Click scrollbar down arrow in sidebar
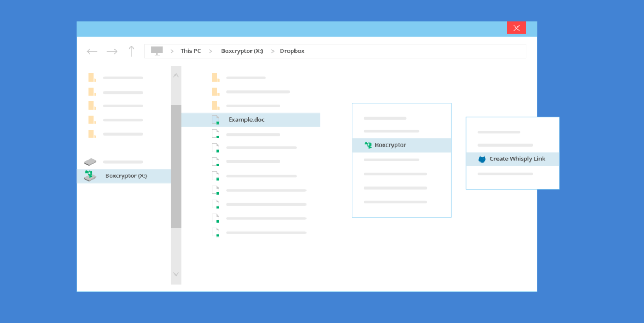This screenshot has width=644, height=323. coord(176,274)
